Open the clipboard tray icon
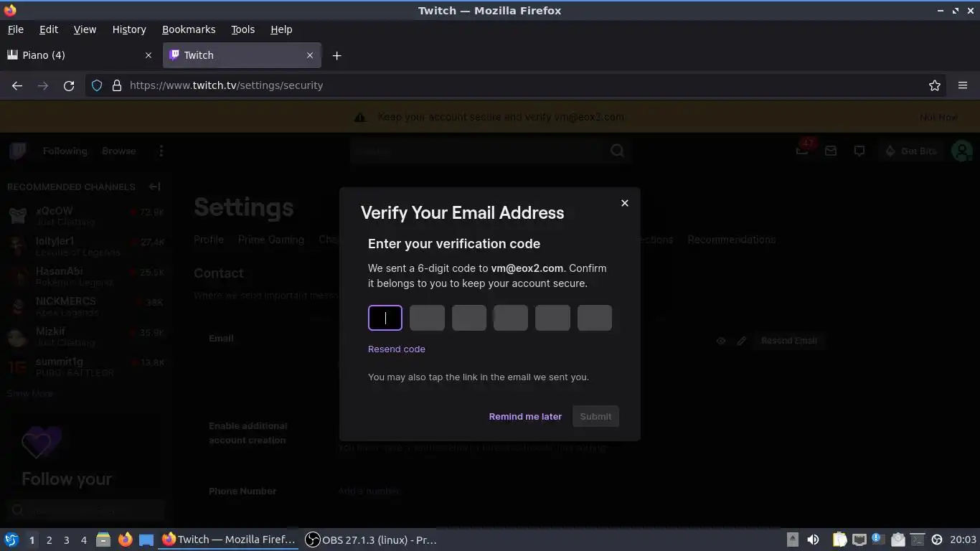Image resolution: width=980 pixels, height=551 pixels. pos(839,540)
